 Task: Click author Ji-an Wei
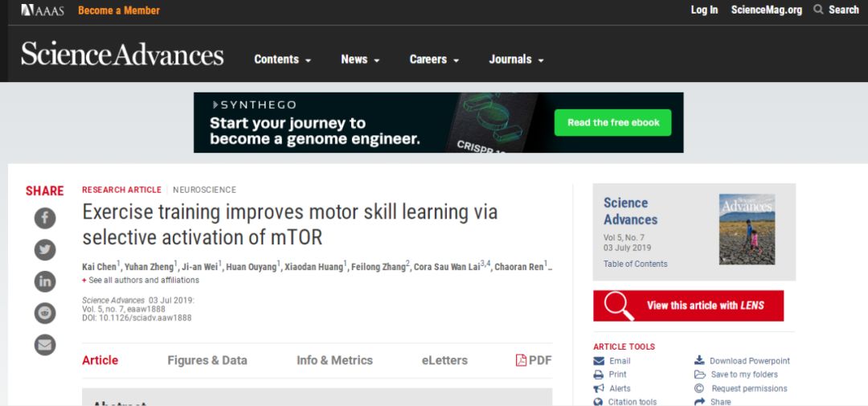pos(199,267)
